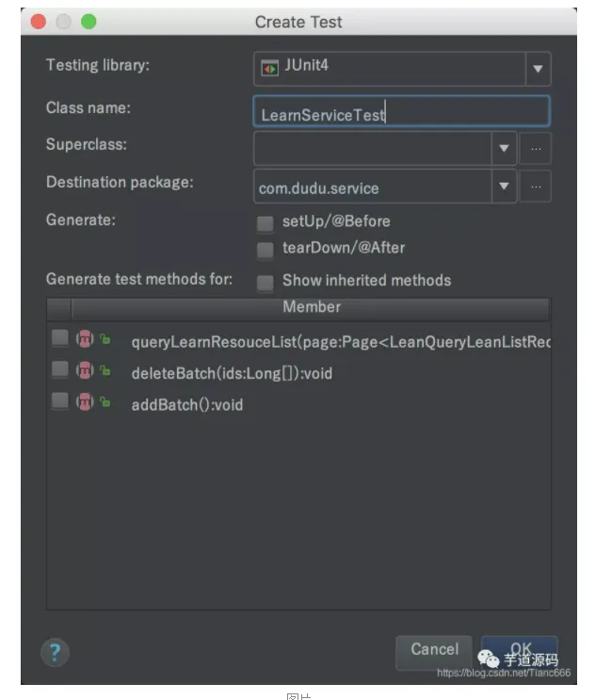This screenshot has width=595, height=700.
Task: Click the green lock icon beside addBatch
Action: (105, 402)
